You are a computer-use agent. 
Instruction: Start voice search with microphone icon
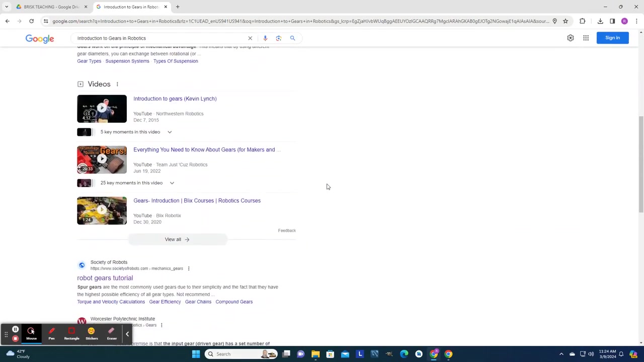click(x=265, y=38)
